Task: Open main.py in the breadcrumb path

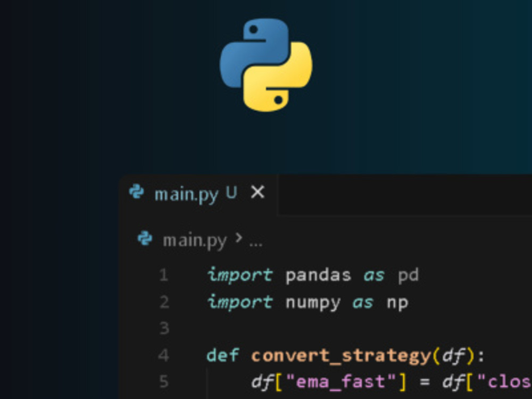Action: (194, 240)
